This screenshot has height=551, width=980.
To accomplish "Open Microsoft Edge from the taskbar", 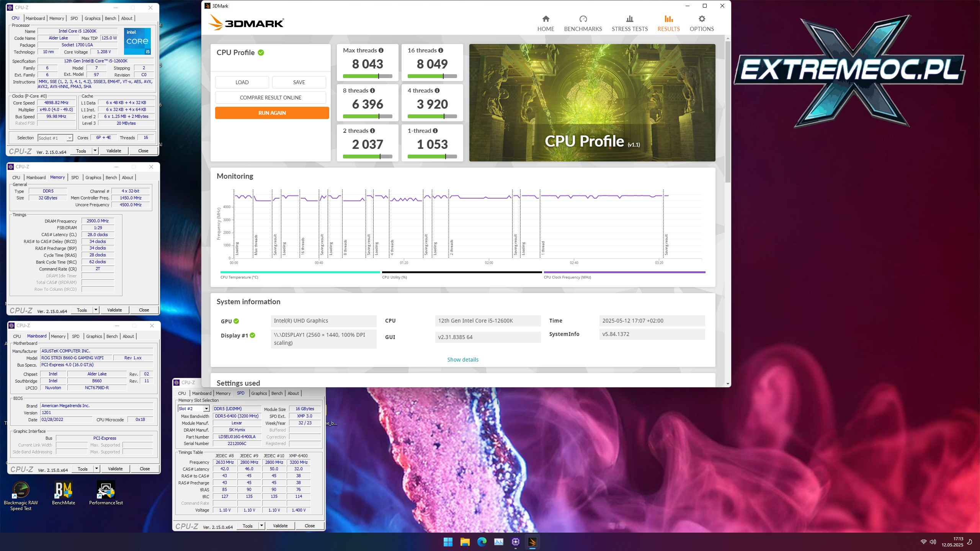I will tap(482, 542).
